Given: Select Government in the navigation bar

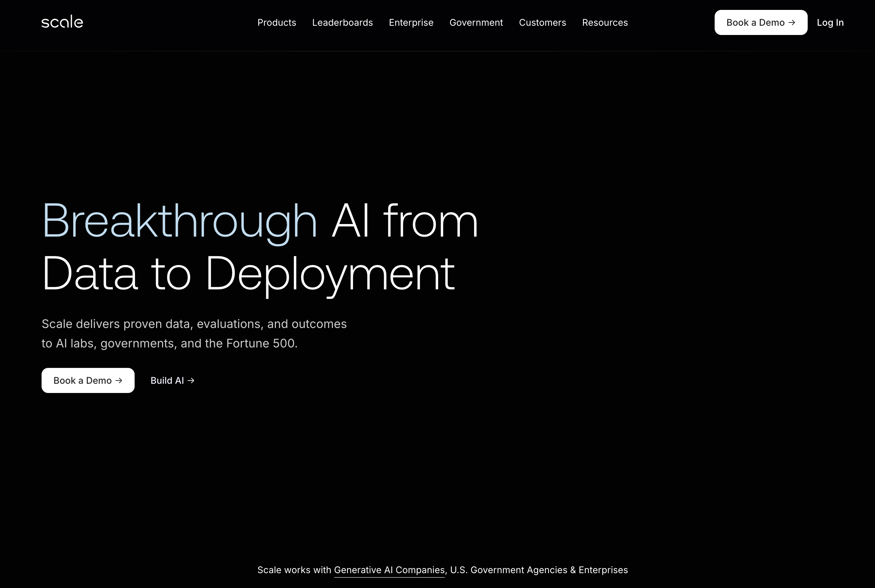Looking at the screenshot, I should [x=476, y=22].
